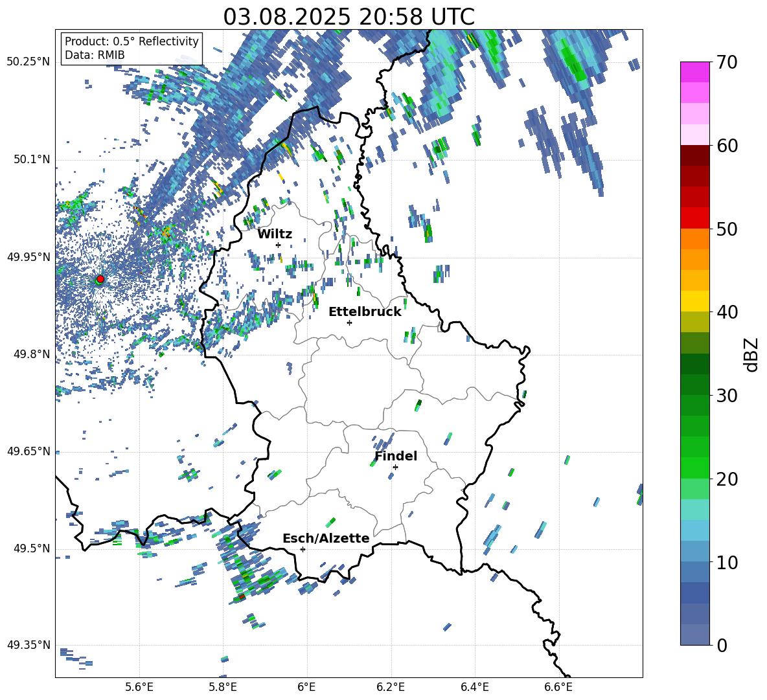Viewport: 767px width, 700px height.
Task: Click the 50.1°N latitude label
Action: coord(32,160)
